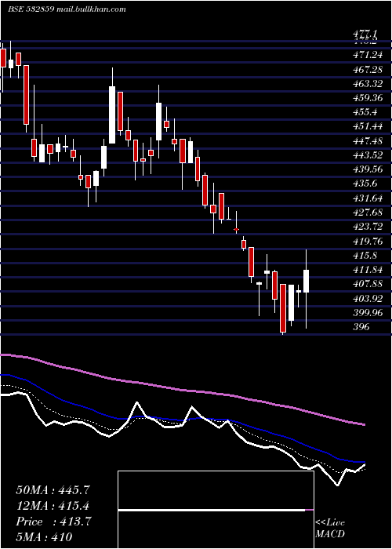Click the '5MA : 410' legend value
Viewport: 392px width, 549px height.
click(x=44, y=537)
